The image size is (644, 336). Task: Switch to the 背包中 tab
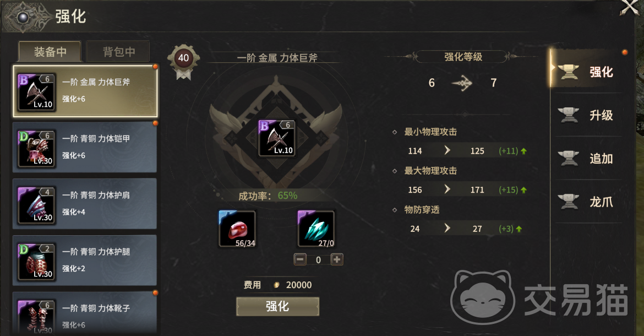pyautogui.click(x=118, y=52)
